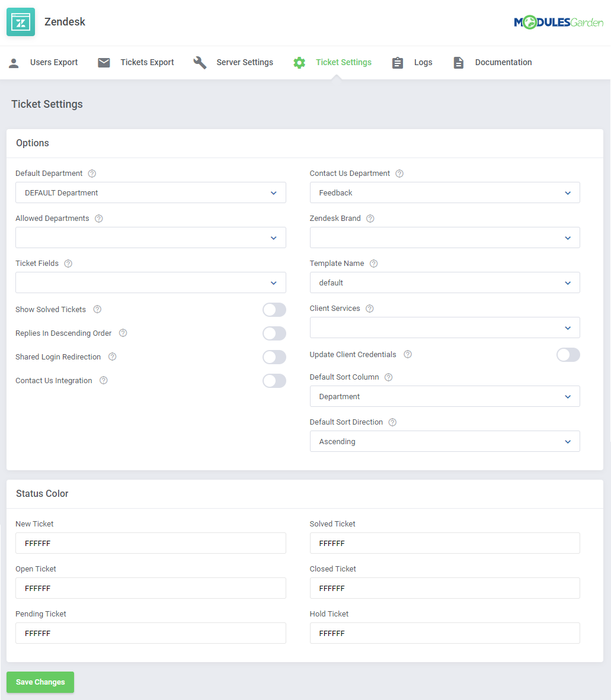Image resolution: width=611 pixels, height=700 pixels.
Task: Open Contact Us Department dropdown showing Feedback
Action: click(445, 193)
